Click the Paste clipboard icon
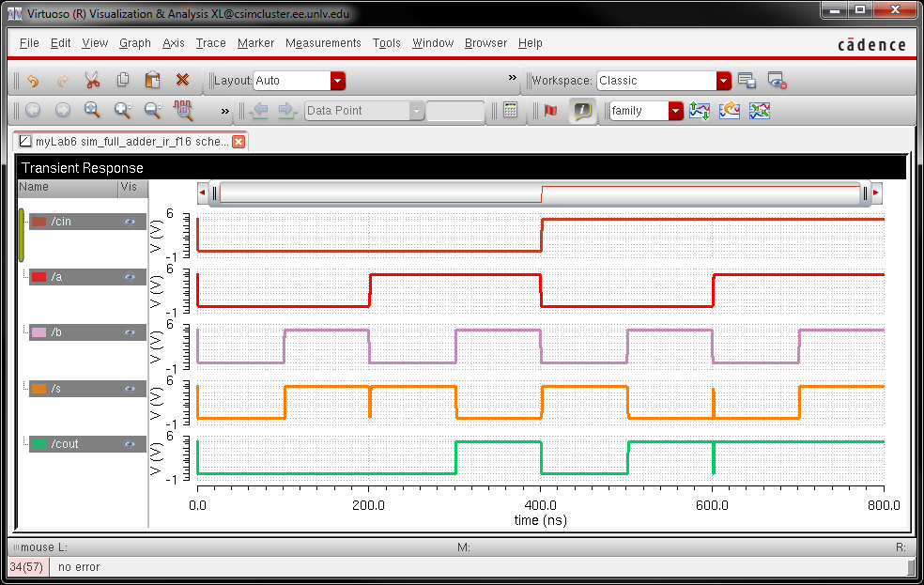The width and height of the screenshot is (924, 585). [x=152, y=81]
